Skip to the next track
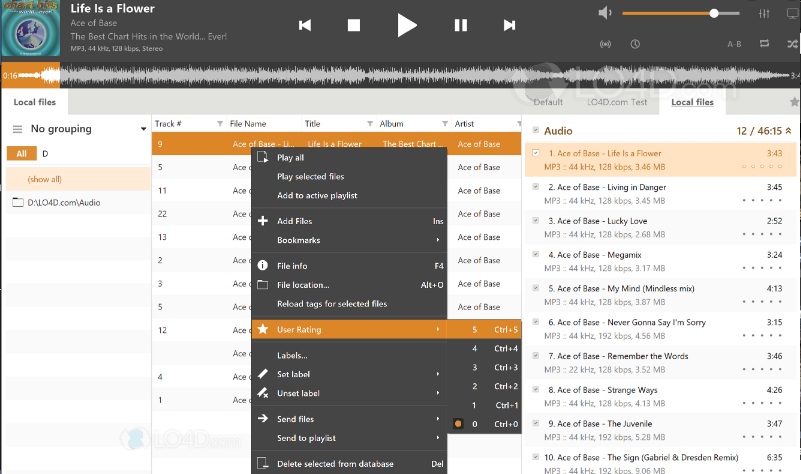Viewport: 801px width, 474px height. click(x=509, y=25)
